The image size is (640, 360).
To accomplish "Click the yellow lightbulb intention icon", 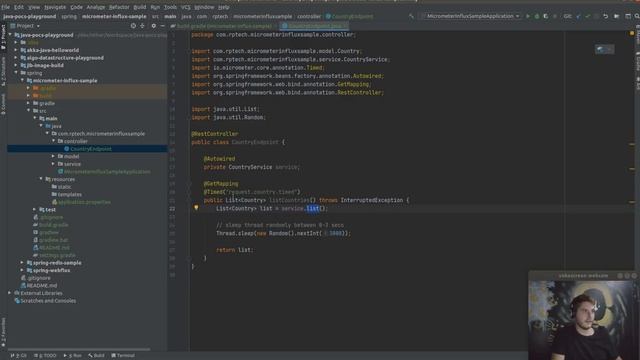I will pyautogui.click(x=196, y=208).
